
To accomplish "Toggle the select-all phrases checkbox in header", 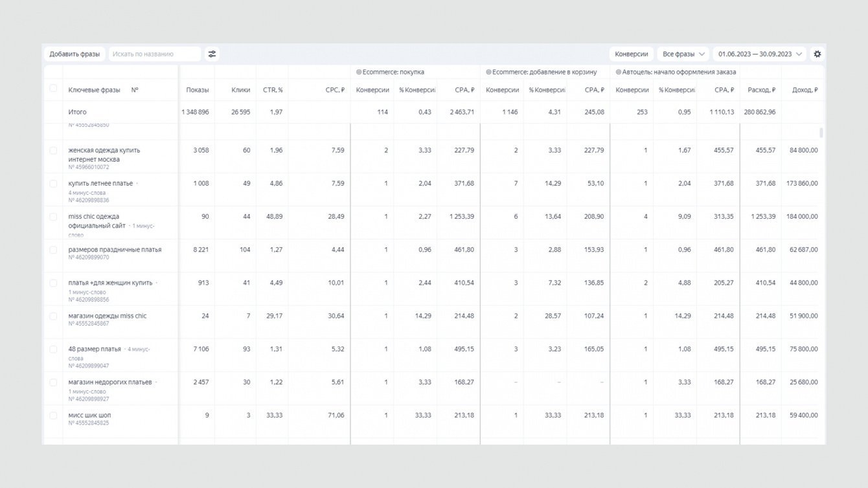I will click(x=53, y=89).
